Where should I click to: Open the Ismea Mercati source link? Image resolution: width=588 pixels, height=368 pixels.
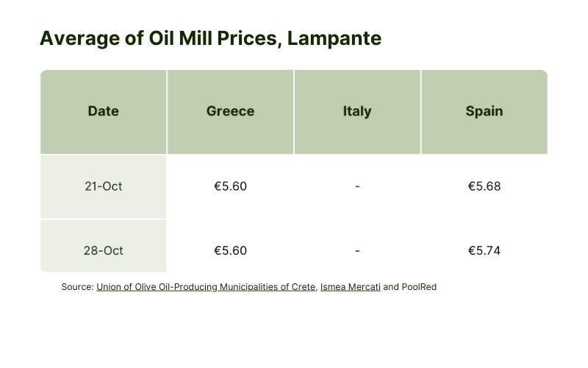coord(351,287)
